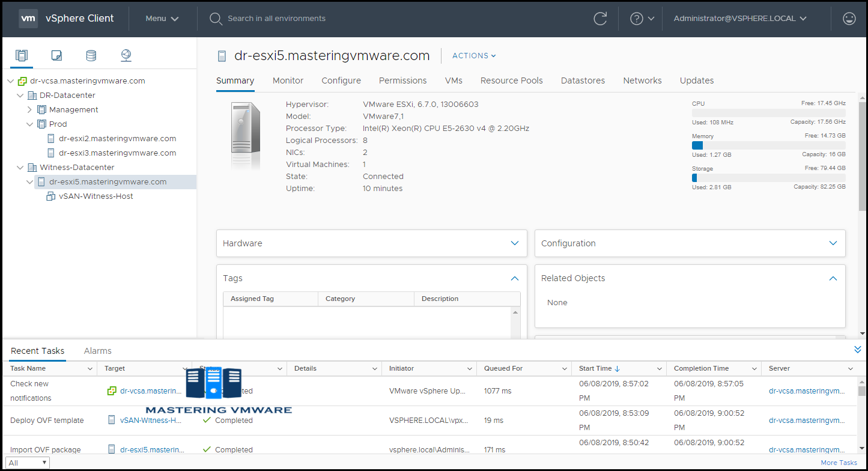
Task: Open Task Name column filter dropdown
Action: pos(90,369)
